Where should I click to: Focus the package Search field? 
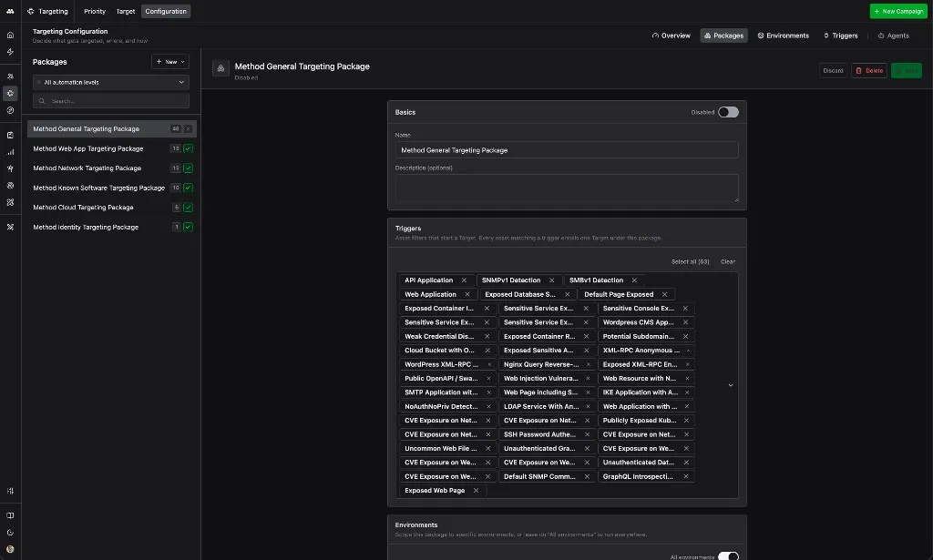tap(111, 101)
